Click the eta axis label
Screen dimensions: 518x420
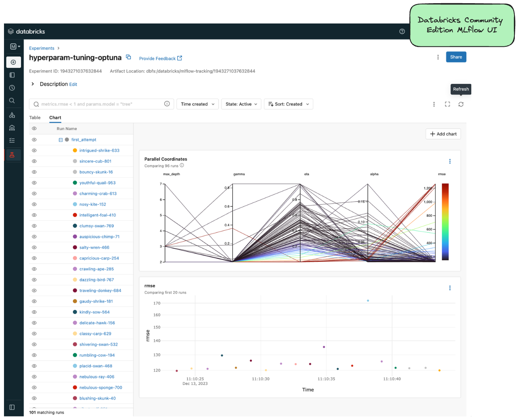click(x=307, y=174)
